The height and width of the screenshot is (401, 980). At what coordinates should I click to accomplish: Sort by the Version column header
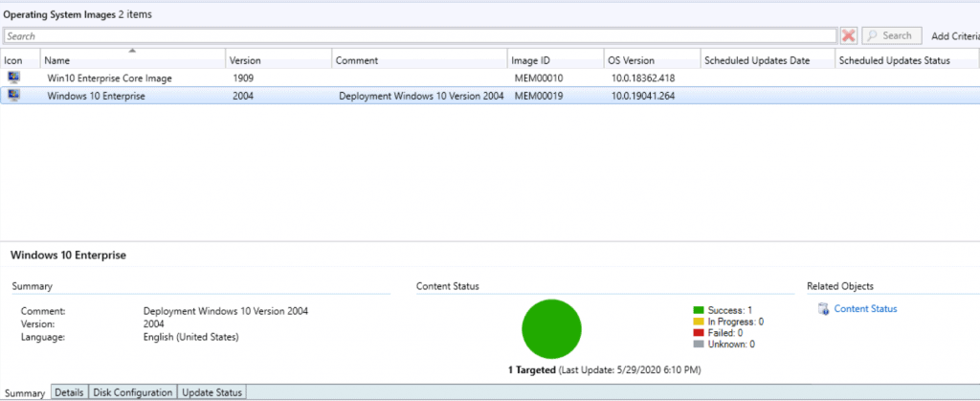pyautogui.click(x=278, y=60)
